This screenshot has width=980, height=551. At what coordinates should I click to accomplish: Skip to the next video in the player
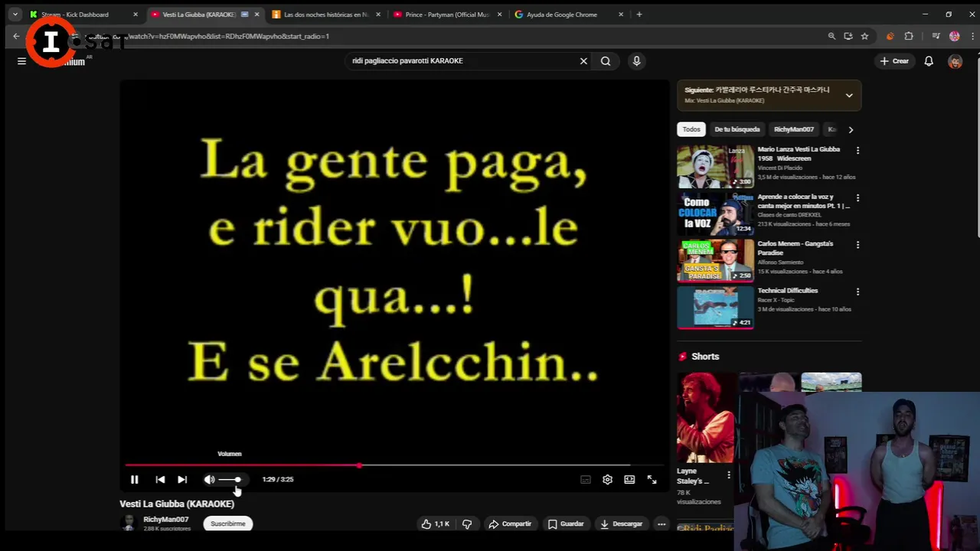coord(182,479)
